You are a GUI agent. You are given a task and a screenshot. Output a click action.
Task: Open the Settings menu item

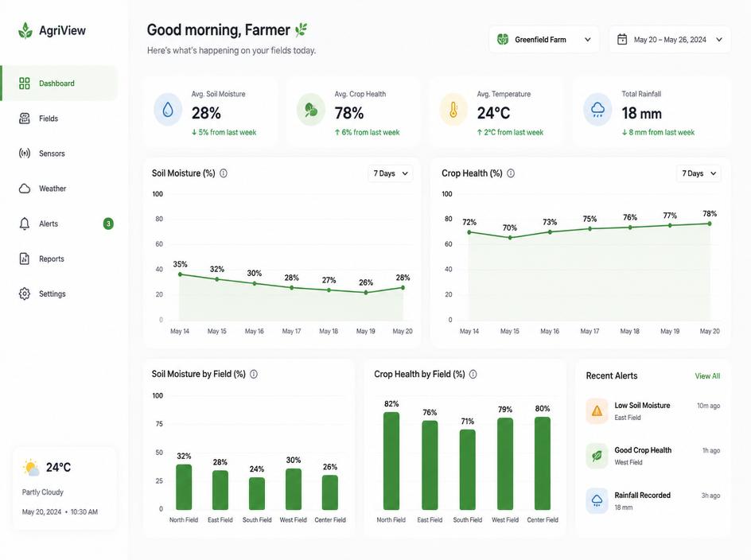point(60,294)
